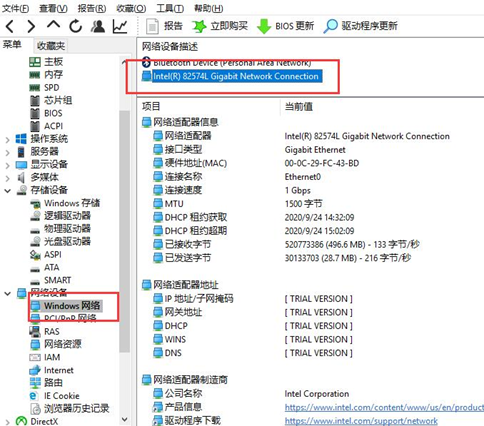Select BIOS item in sidebar tree
This screenshot has height=426, width=484.
coord(46,113)
